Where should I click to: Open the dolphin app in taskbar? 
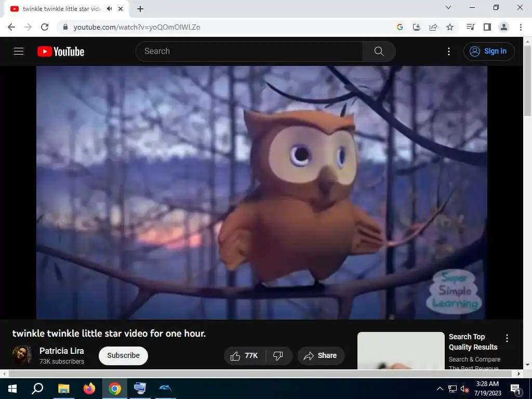(166, 389)
